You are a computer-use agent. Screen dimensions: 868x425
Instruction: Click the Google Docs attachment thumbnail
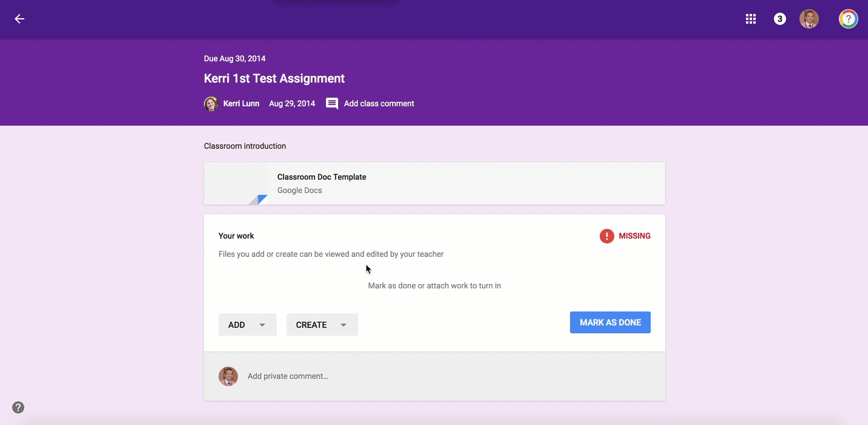(236, 183)
